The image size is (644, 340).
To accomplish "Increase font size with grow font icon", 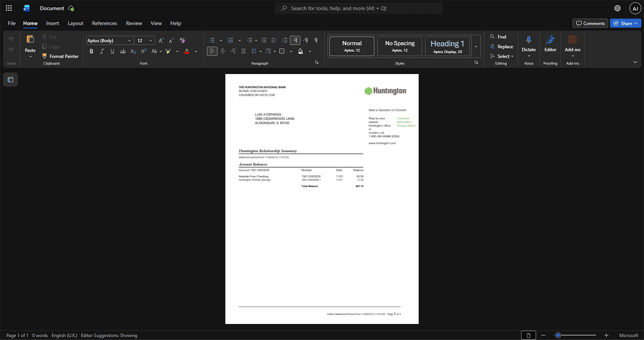I will [161, 41].
